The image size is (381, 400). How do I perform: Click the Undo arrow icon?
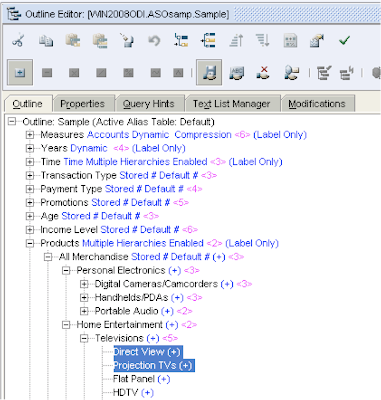point(154,41)
